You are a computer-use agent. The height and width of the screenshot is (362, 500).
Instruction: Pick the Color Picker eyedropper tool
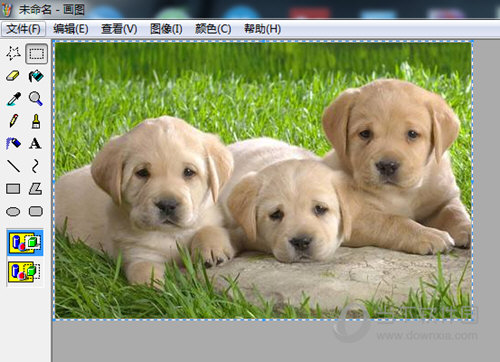13,99
